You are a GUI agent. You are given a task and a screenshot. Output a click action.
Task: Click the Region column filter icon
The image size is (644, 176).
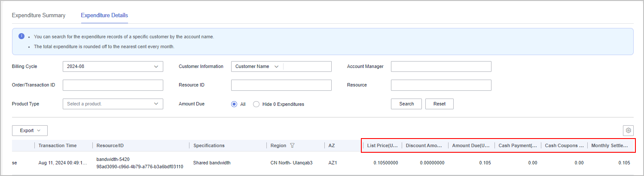(x=292, y=145)
